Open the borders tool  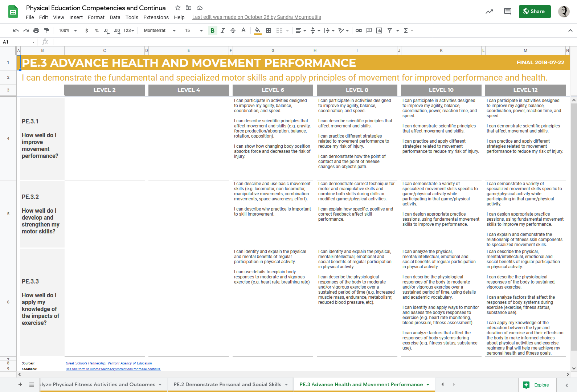269,30
